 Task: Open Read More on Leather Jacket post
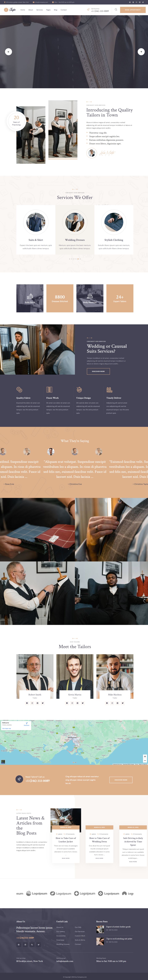click(66, 858)
